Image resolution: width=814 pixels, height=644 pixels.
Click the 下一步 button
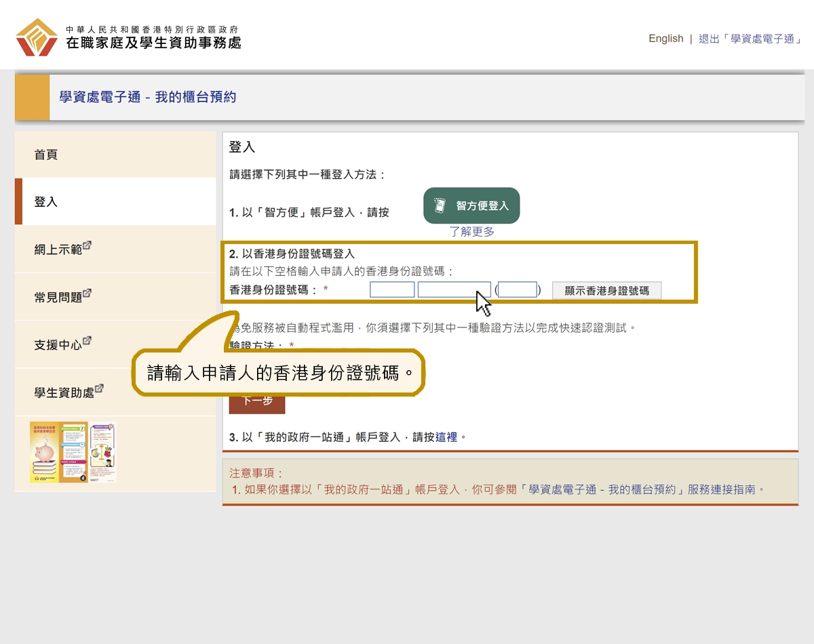click(257, 401)
